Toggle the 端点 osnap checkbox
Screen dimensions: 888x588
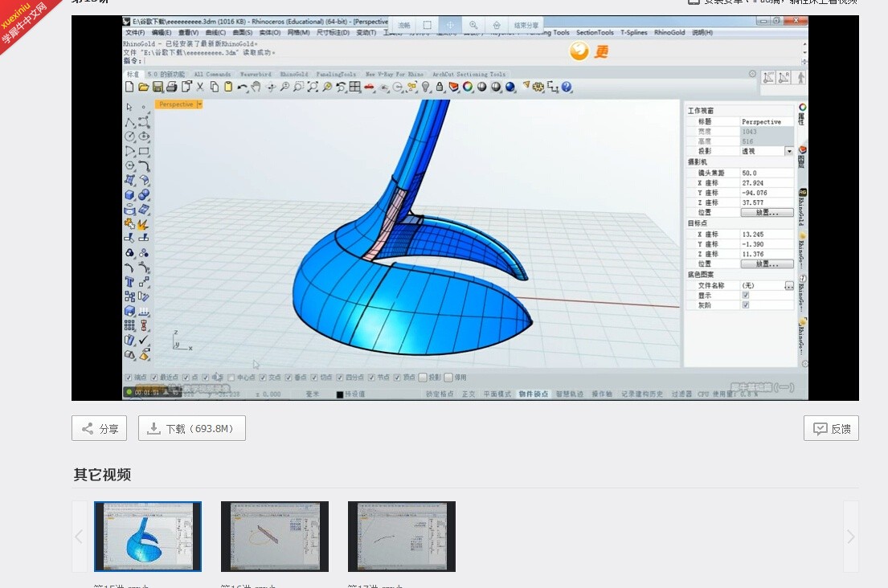[x=129, y=378]
